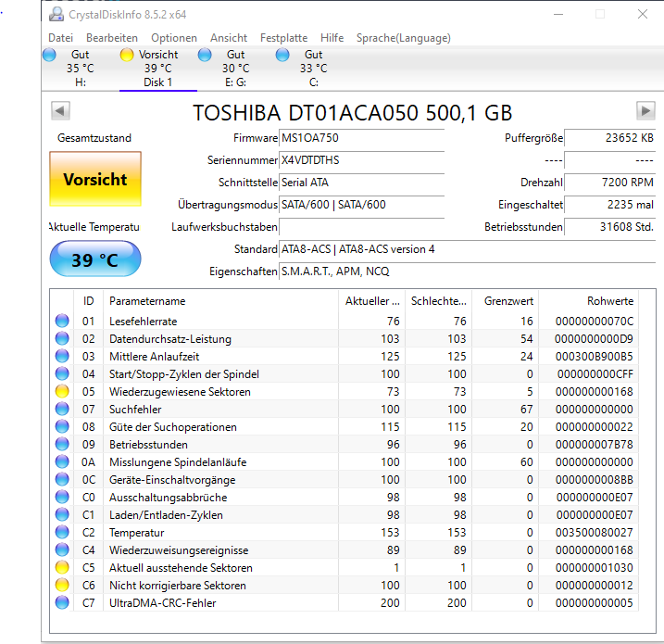Click the Schnittstelle field Serial ATA
The width and height of the screenshot is (664, 644).
(x=362, y=183)
